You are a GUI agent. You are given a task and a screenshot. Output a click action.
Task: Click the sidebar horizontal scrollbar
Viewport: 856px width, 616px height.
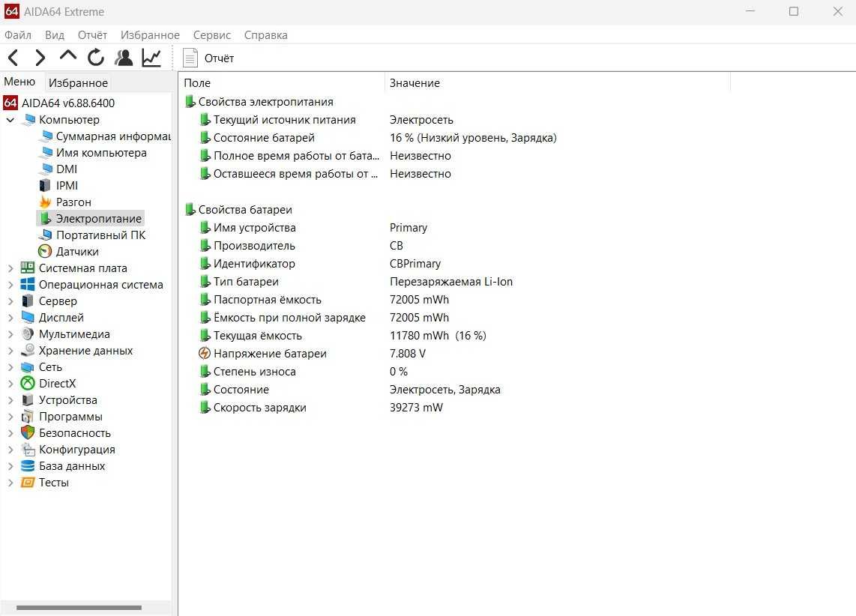[x=79, y=607]
